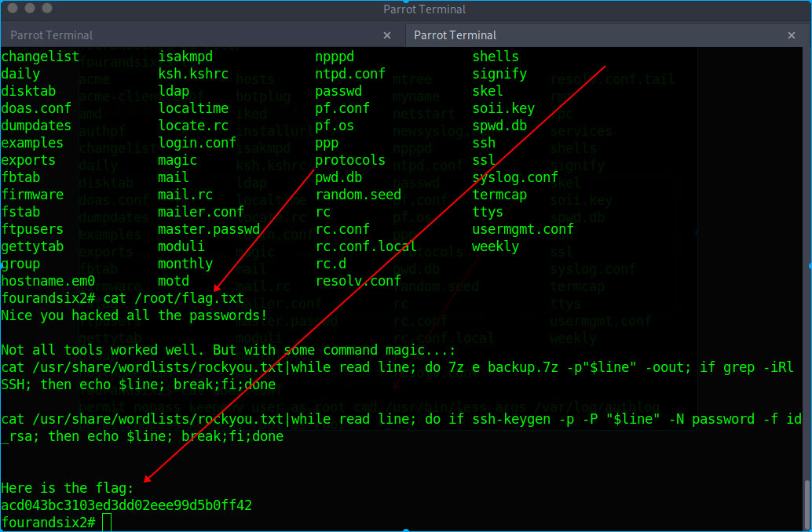Click 'doas.conf' file name

(x=36, y=108)
